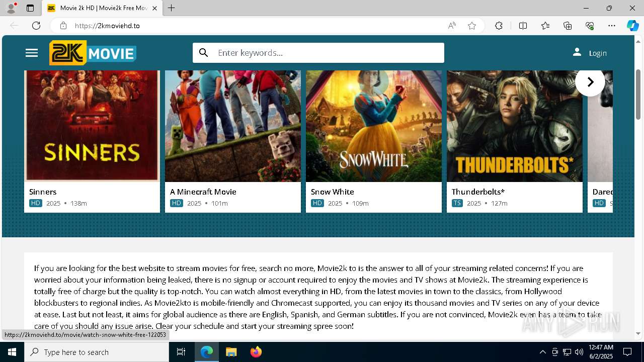Image resolution: width=644 pixels, height=362 pixels.
Task: Click scrollbar down arrow
Action: pos(638,333)
